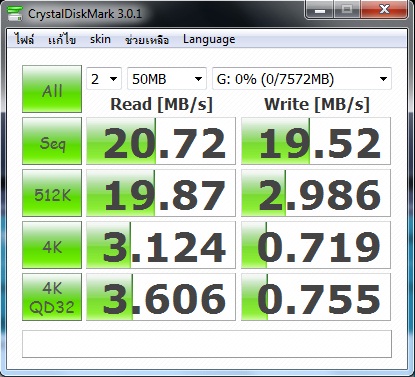
Task: Open the 50MB test size dropdown
Action: coord(167,79)
